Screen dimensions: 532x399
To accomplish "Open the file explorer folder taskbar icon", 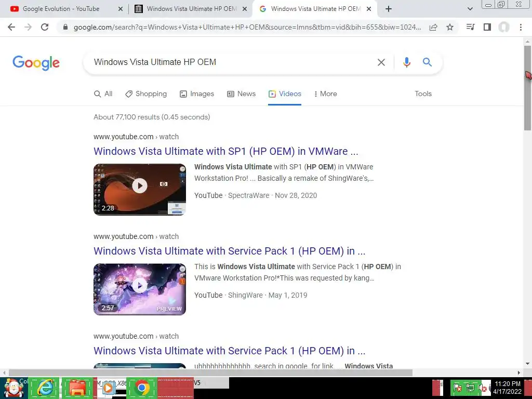I will click(x=77, y=388).
